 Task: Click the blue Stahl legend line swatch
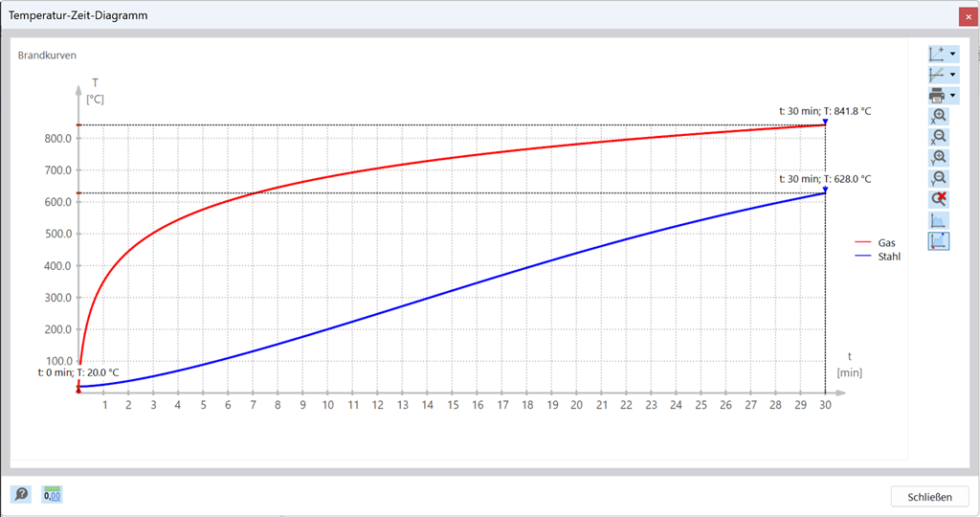tap(863, 256)
